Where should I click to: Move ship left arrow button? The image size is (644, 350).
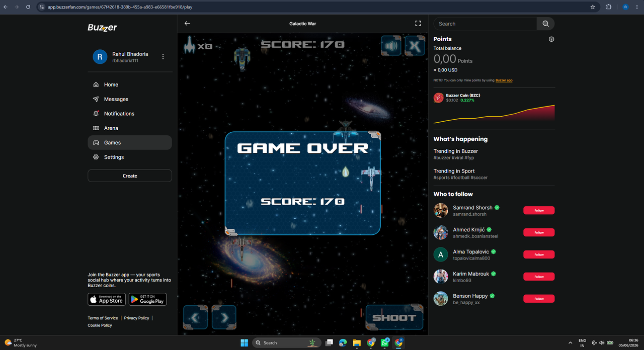coord(196,317)
